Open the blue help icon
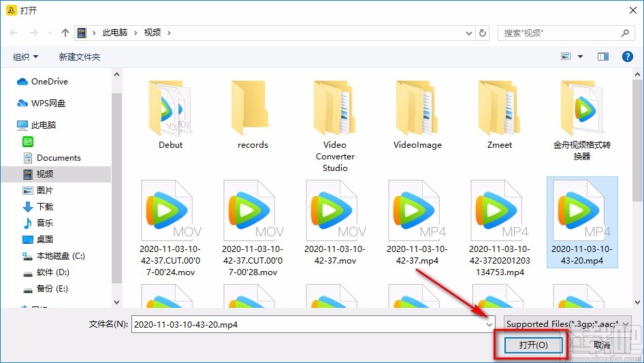644x363 pixels. coord(627,57)
